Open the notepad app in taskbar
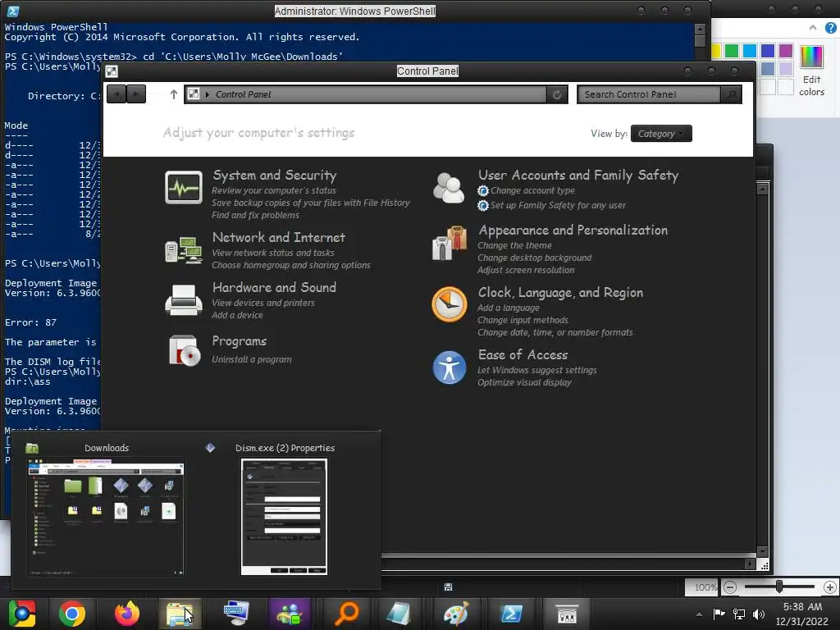This screenshot has height=630, width=840. (399, 614)
